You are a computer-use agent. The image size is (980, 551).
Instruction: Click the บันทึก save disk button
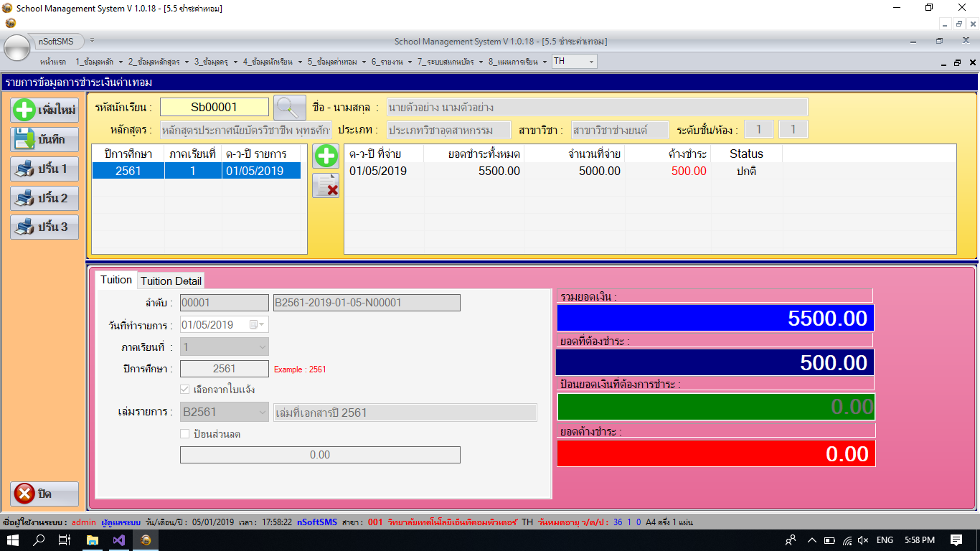[x=44, y=139]
